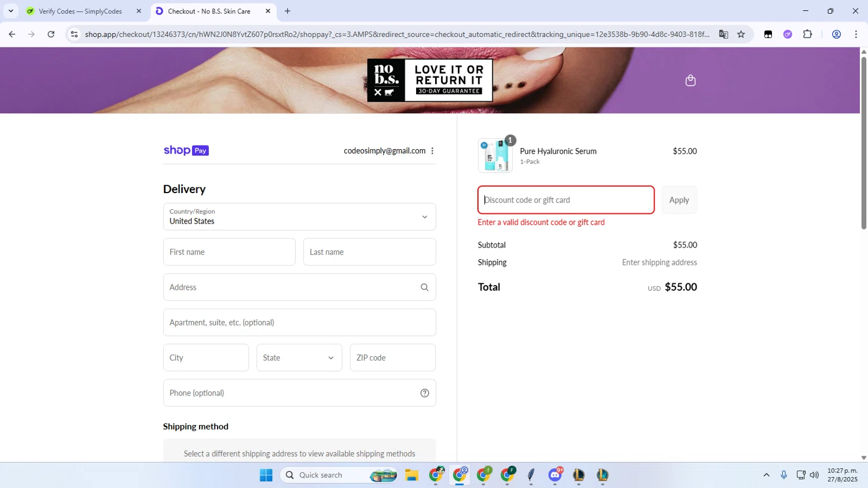Open Chrome's three-dot menu
868x488 pixels.
tap(856, 34)
